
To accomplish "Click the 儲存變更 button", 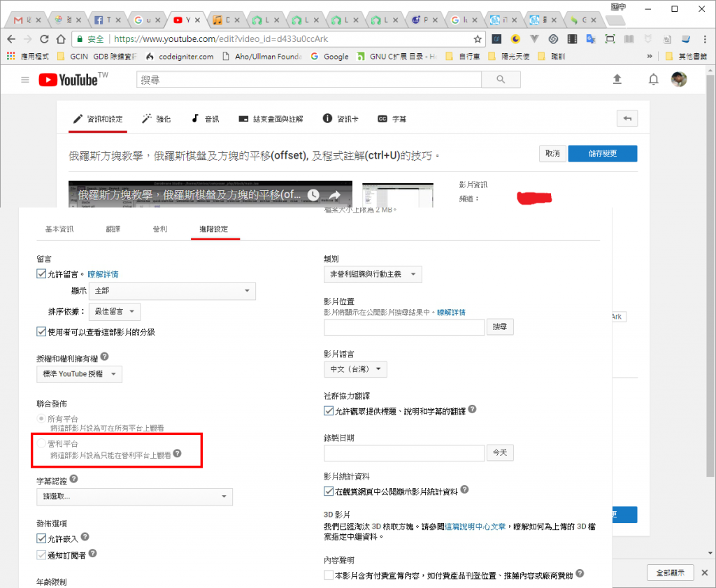I will click(x=603, y=154).
